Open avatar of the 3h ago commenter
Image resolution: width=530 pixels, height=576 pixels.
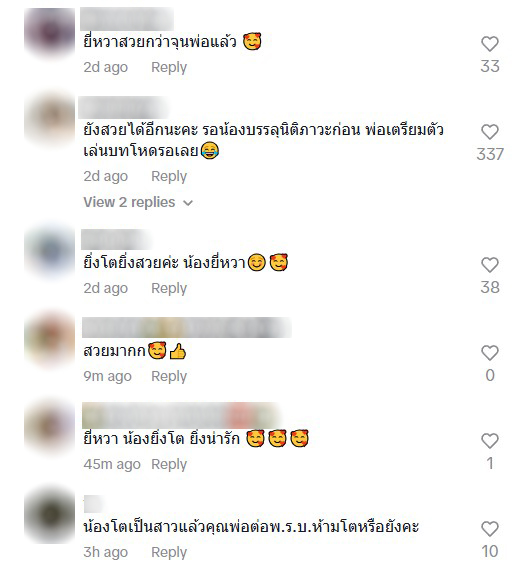tap(50, 514)
